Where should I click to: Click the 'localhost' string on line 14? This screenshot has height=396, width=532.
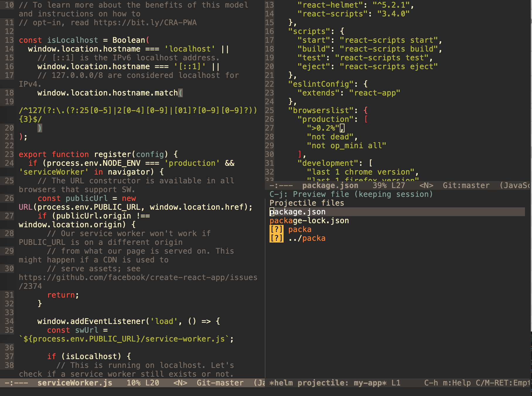pos(190,49)
